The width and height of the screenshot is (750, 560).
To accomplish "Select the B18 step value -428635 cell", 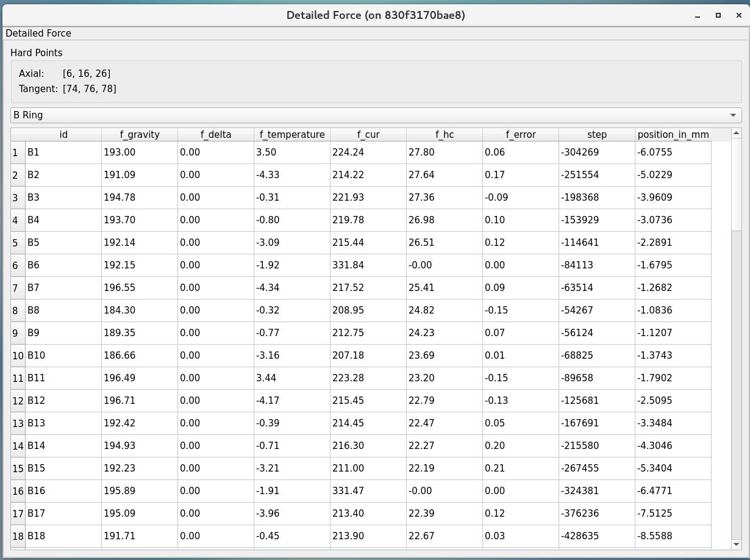I will coord(597,536).
